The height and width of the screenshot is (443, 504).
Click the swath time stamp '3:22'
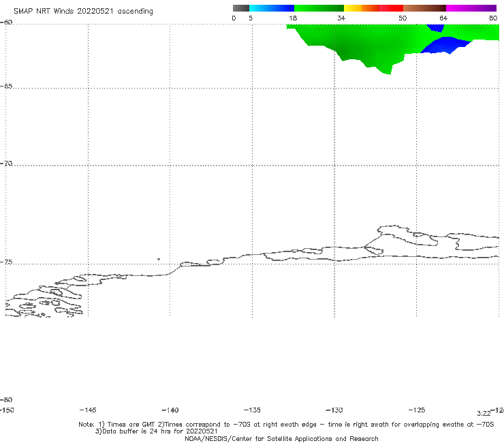pos(484,414)
